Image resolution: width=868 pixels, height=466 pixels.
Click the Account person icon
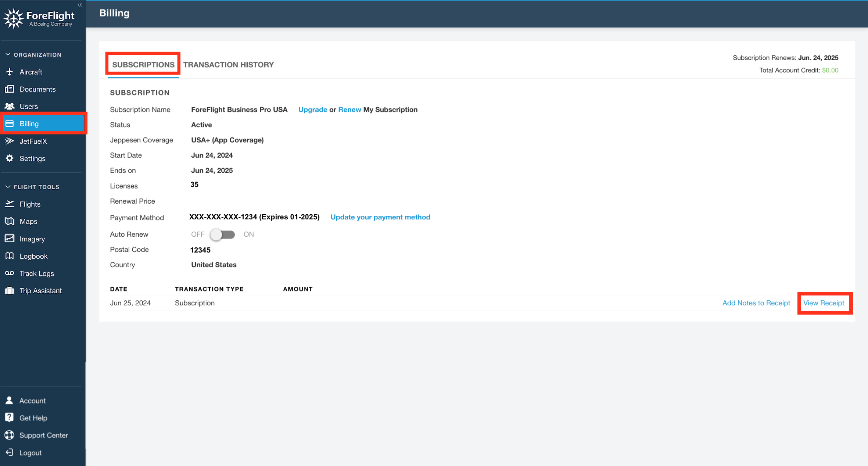(x=10, y=401)
